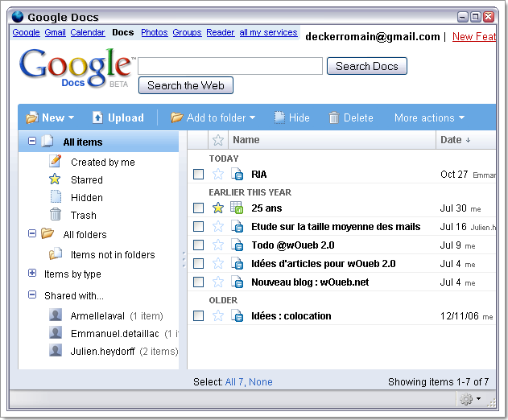Click the Upload toolbar button
508x420 pixels.
pos(118,117)
